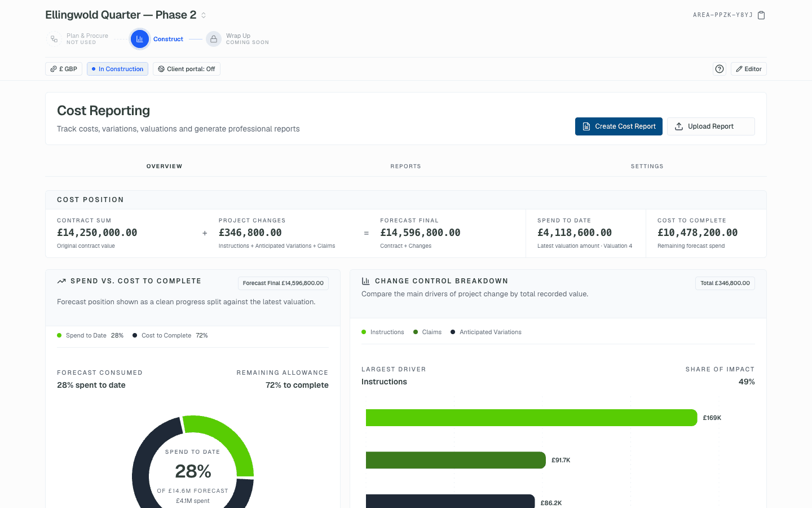Click the Forecast Final value £14,596,800.00
The width and height of the screenshot is (812, 508).
[420, 233]
